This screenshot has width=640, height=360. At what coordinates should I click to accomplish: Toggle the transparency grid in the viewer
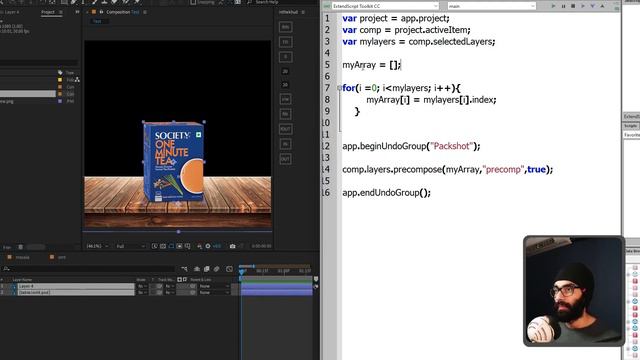(x=163, y=246)
